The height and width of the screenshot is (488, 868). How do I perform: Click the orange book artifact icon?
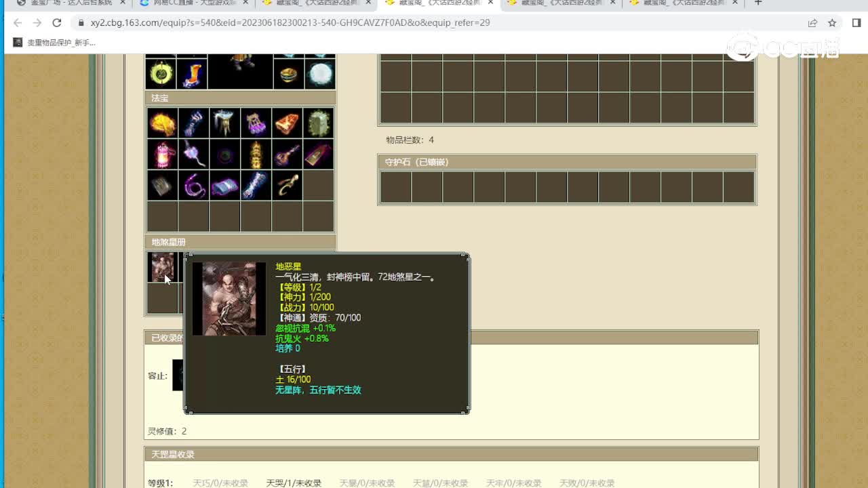click(288, 123)
